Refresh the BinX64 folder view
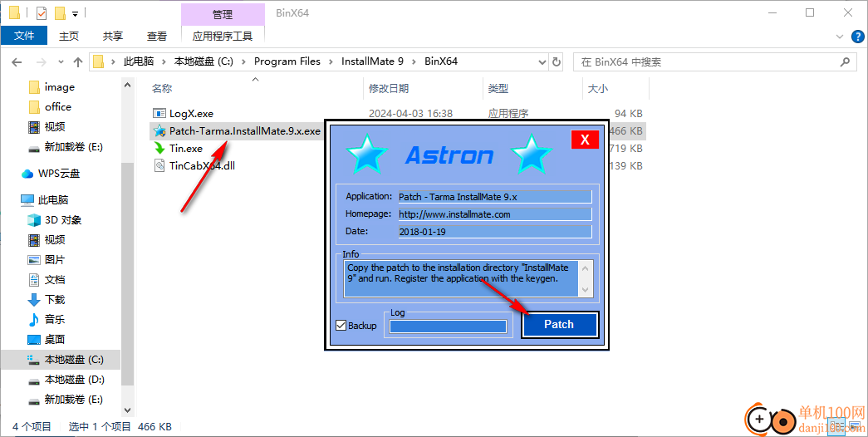868x437 pixels. tap(557, 62)
